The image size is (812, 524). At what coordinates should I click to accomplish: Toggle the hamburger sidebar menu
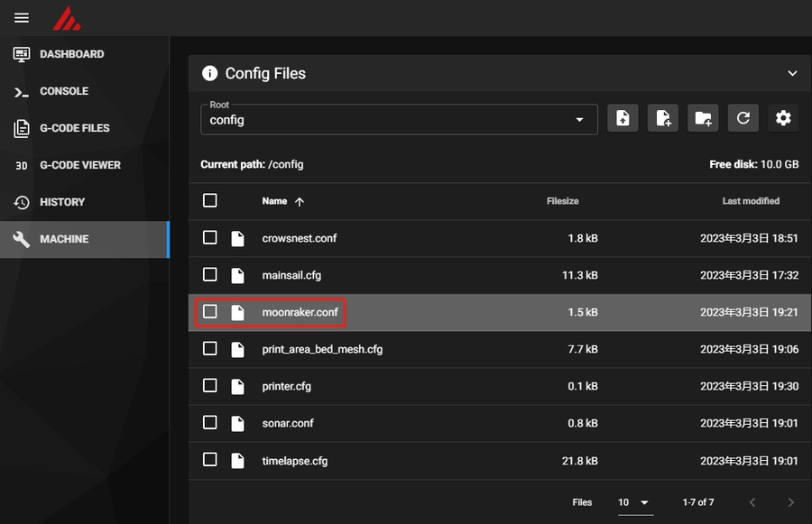(x=22, y=18)
